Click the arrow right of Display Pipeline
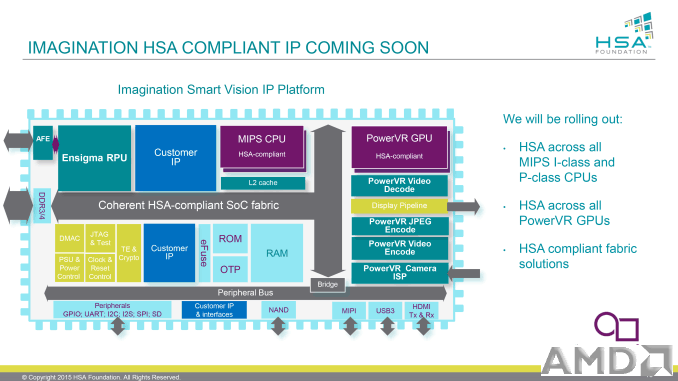This screenshot has width=678, height=381. [x=464, y=206]
